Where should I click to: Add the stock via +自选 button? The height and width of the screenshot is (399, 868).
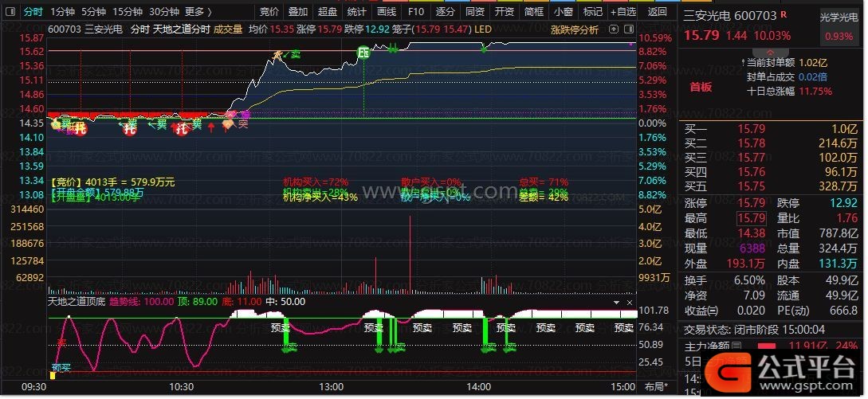pos(623,12)
